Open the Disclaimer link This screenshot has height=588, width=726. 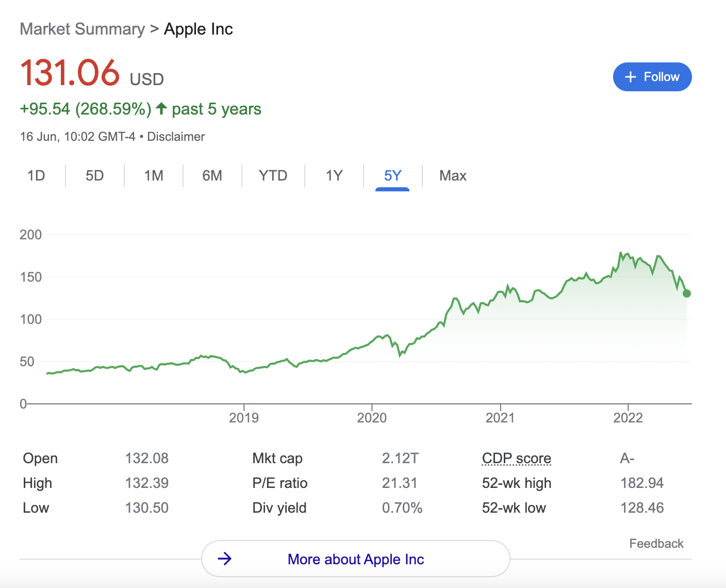176,137
